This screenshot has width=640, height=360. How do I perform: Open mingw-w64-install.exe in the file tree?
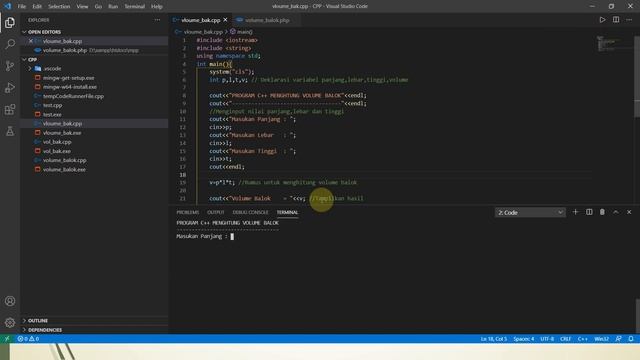(70, 87)
